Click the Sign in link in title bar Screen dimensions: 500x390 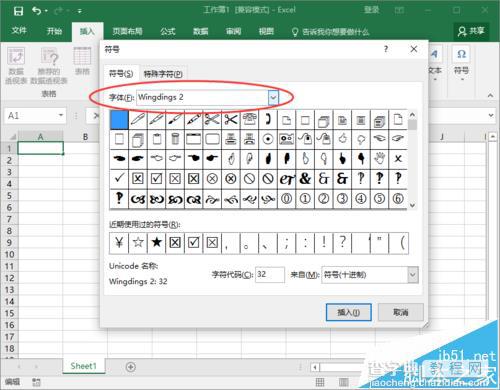371,10
